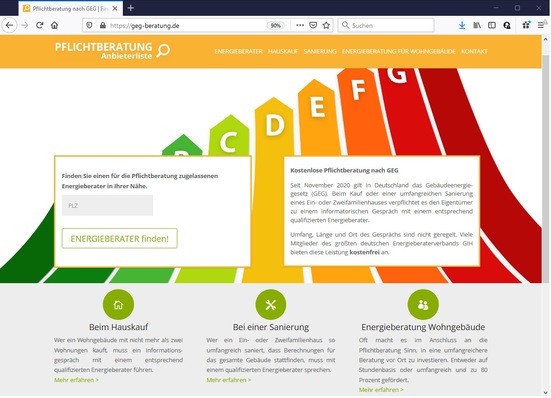Image resolution: width=551 pixels, height=398 pixels.
Task: Open the ENERGIEBERATER menu item
Action: click(x=239, y=51)
